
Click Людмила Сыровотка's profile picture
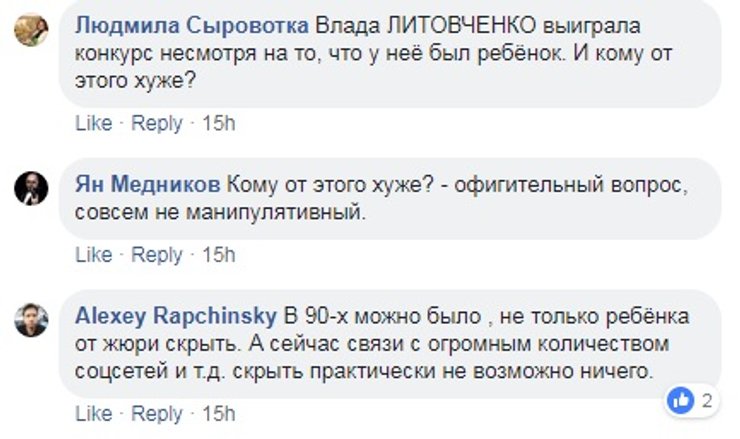tap(31, 31)
